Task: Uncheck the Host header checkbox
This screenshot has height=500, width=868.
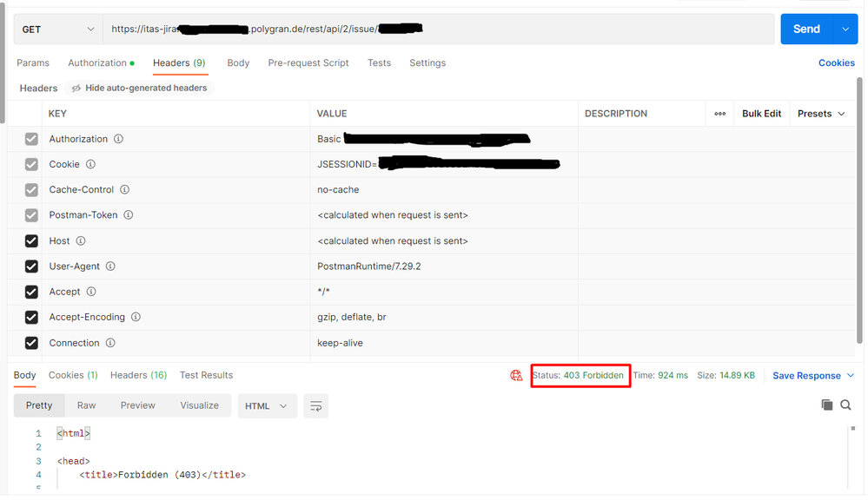Action: [31, 241]
